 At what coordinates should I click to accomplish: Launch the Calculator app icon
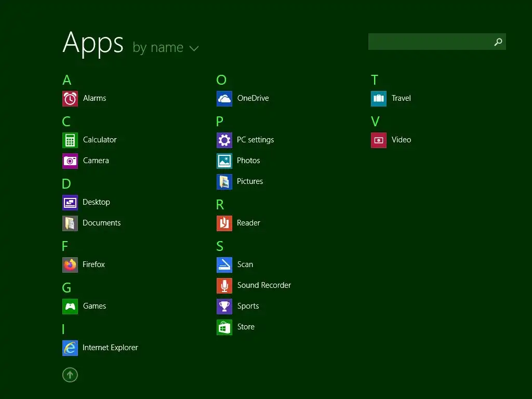(70, 140)
